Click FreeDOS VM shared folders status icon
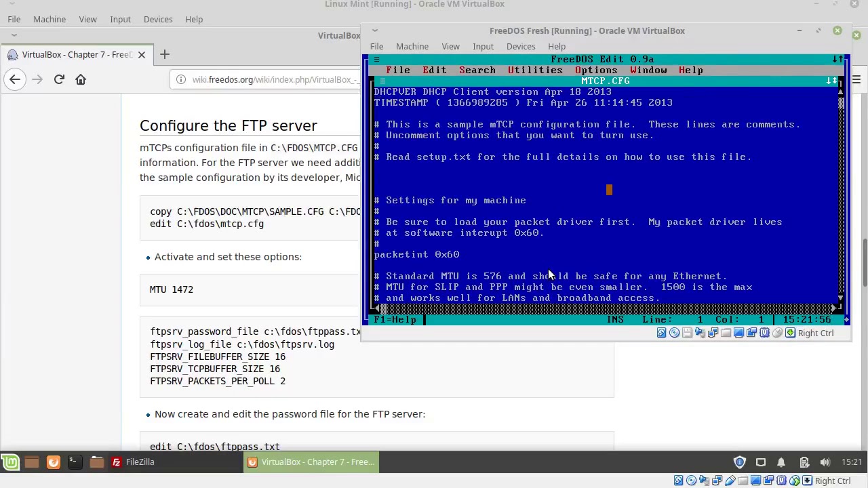 (x=726, y=333)
